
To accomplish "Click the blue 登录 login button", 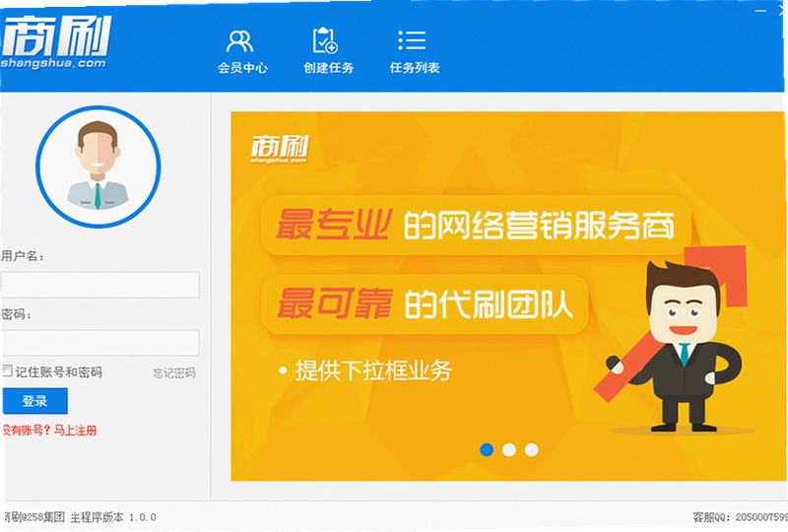I will point(34,401).
